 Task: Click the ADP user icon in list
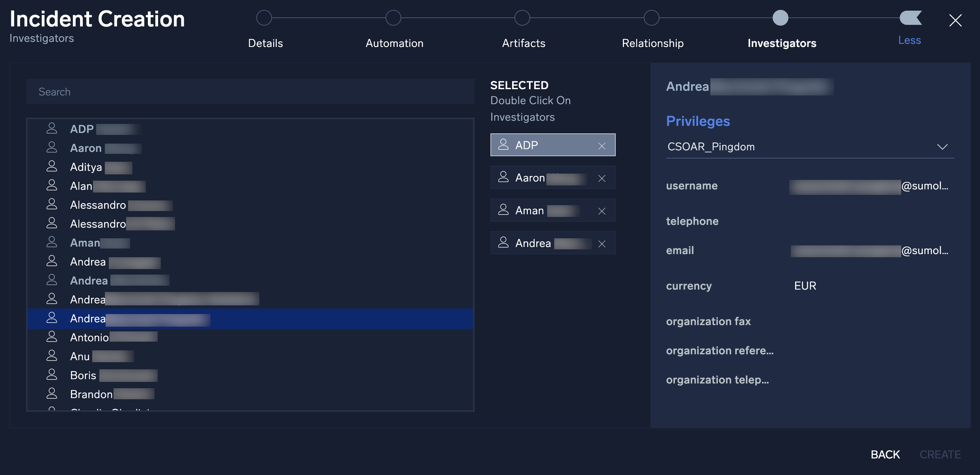(x=52, y=128)
